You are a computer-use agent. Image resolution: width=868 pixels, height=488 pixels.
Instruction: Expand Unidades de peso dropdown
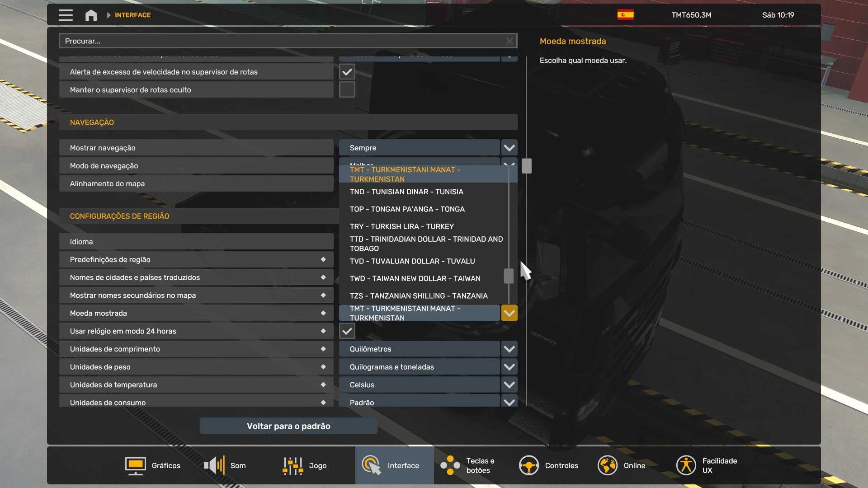tap(509, 367)
